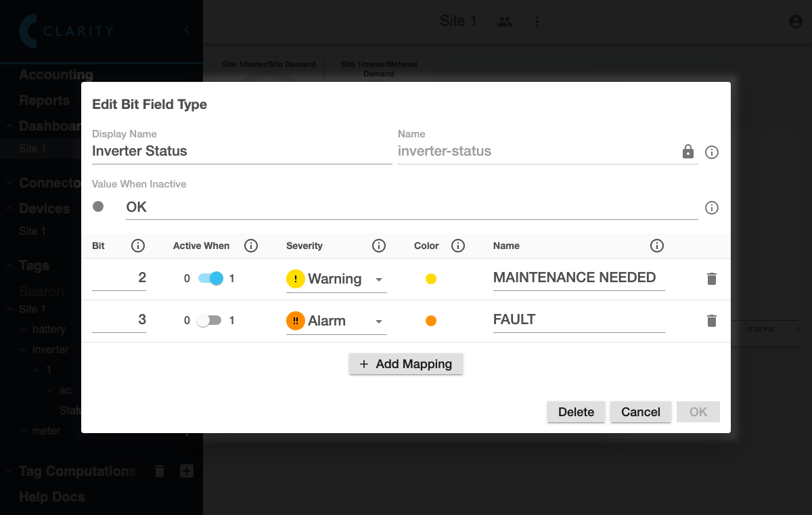Image resolution: width=812 pixels, height=515 pixels.
Task: Click the lock icon beside Name field
Action: (688, 152)
